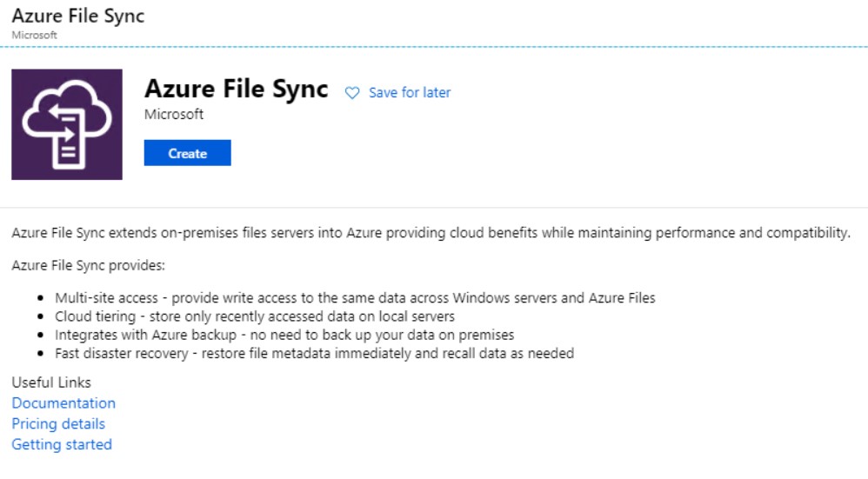Image resolution: width=868 pixels, height=479 pixels.
Task: Click the description paragraph about on-premises file servers
Action: point(431,233)
